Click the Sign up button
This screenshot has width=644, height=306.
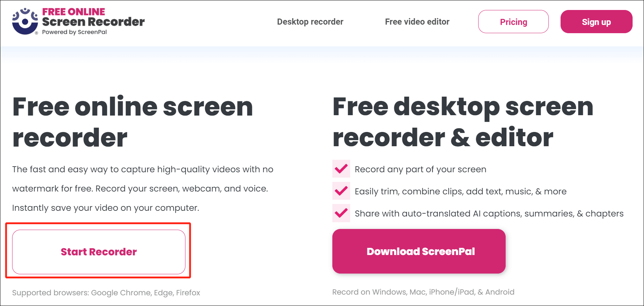[x=596, y=22]
